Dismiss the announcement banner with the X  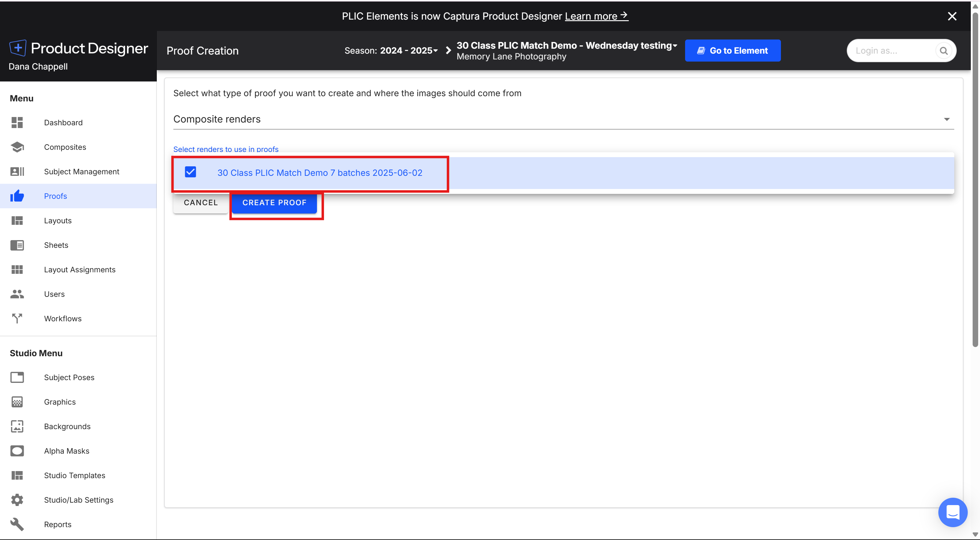(952, 16)
